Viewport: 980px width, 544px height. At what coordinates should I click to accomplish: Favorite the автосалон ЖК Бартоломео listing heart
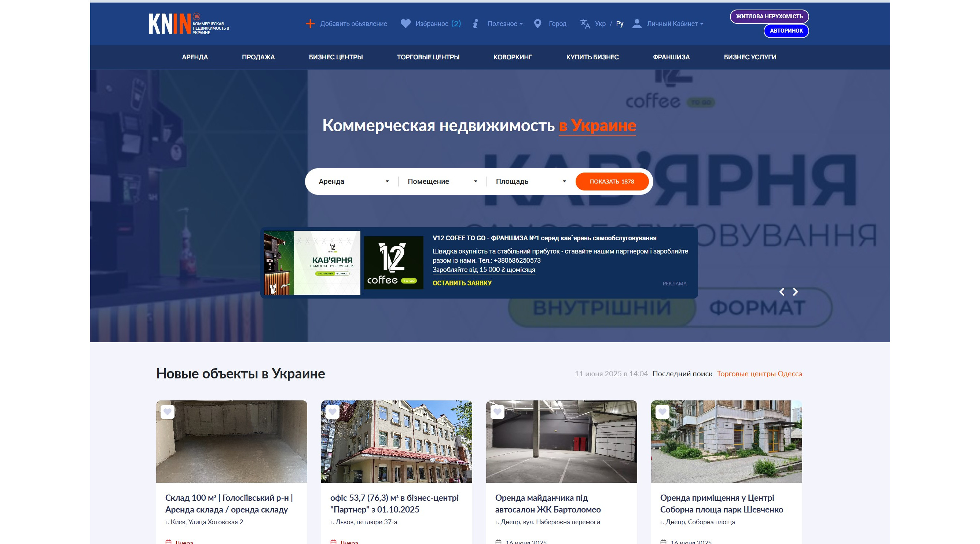pyautogui.click(x=497, y=412)
